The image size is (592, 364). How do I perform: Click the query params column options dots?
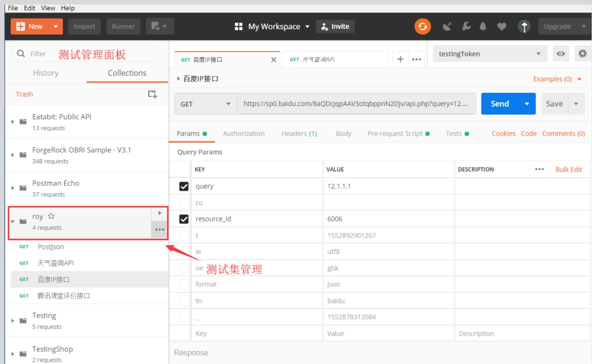tap(539, 169)
